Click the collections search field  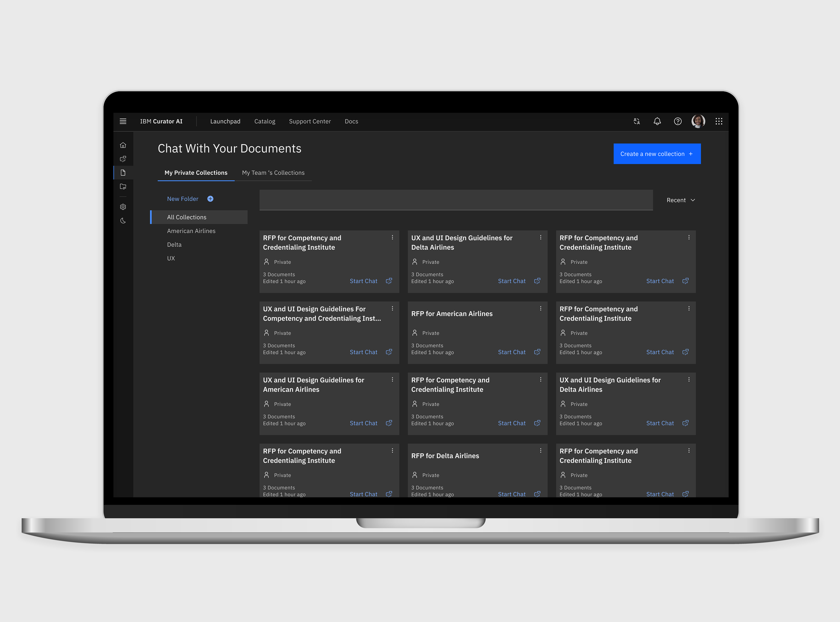click(x=456, y=200)
